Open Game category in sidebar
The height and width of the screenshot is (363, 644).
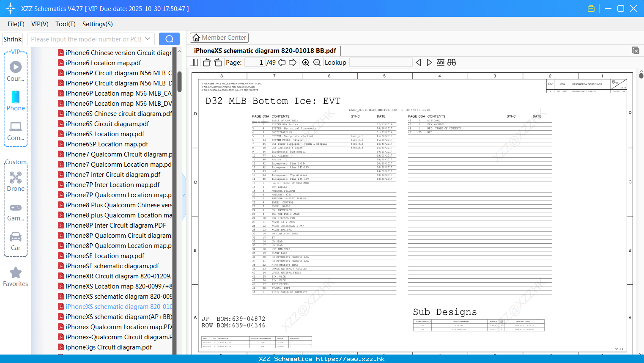coord(16,212)
